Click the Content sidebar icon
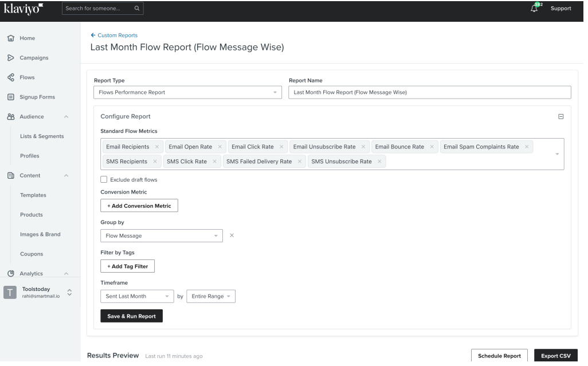The image size is (588, 366). click(11, 175)
